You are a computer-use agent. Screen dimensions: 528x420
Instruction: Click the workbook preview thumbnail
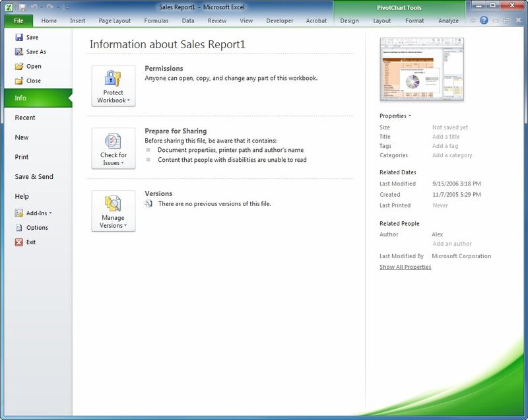click(422, 69)
